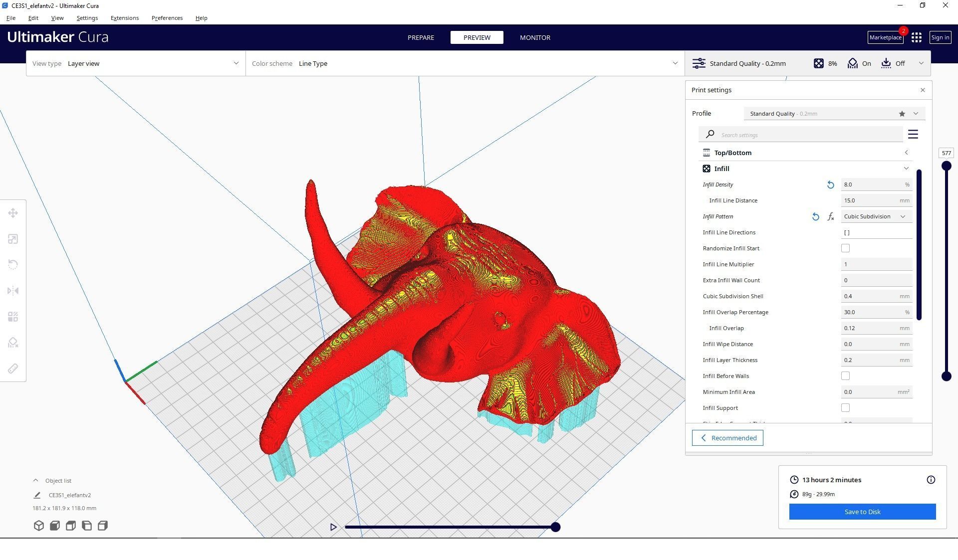Click the top layer slider handle
The image size is (958, 560).
[x=946, y=166]
